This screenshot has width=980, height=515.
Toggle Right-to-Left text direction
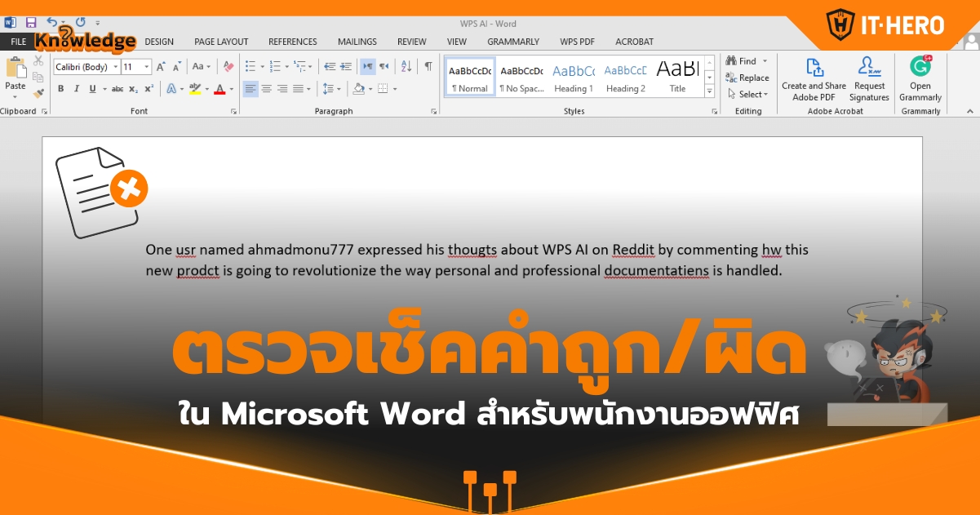click(x=384, y=67)
